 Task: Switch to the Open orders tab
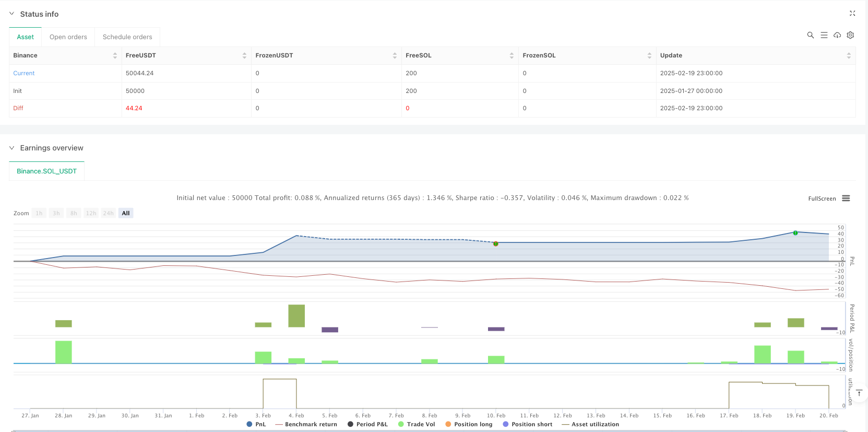[x=68, y=37]
